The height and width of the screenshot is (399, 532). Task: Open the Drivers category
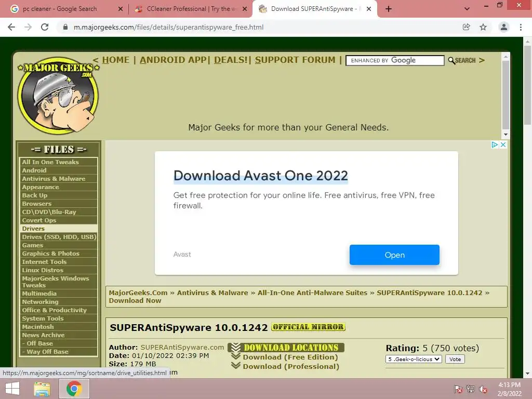58,229
